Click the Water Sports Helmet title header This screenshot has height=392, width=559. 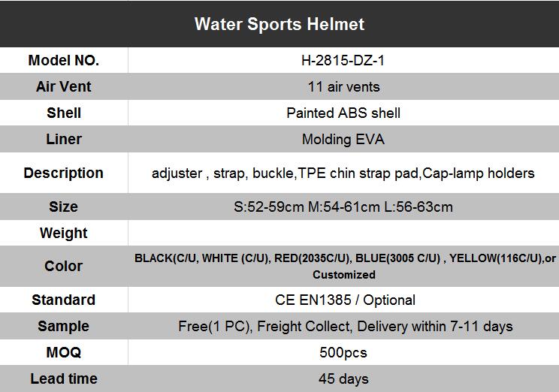pyautogui.click(x=279, y=24)
